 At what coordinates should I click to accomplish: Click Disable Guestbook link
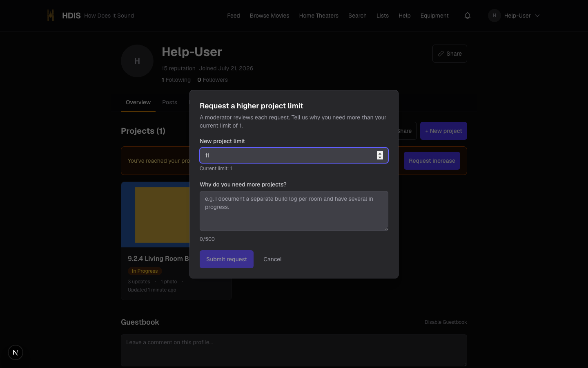click(445, 322)
